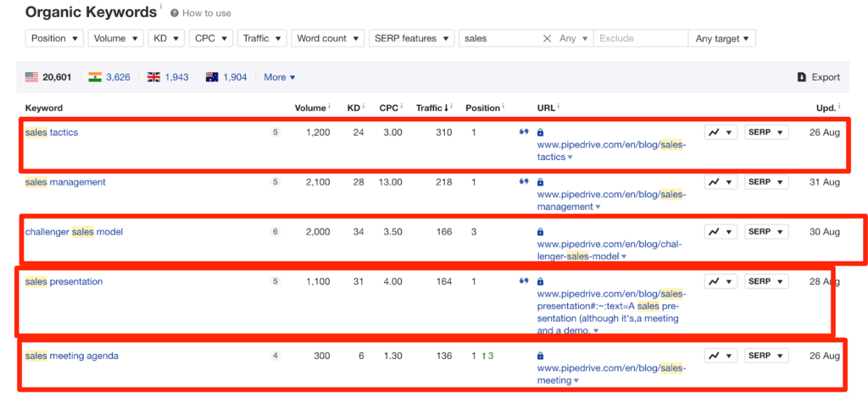868x393 pixels.
Task: Open the Any target dropdown
Action: coord(722,38)
